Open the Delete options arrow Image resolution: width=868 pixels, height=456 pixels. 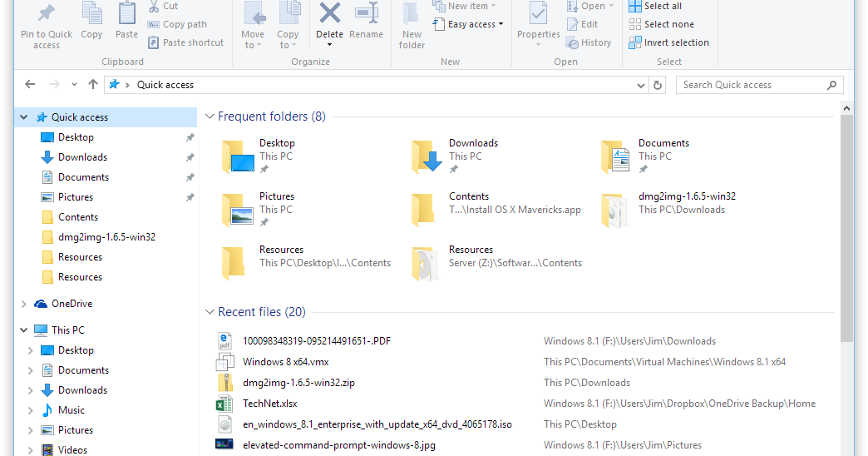[329, 45]
